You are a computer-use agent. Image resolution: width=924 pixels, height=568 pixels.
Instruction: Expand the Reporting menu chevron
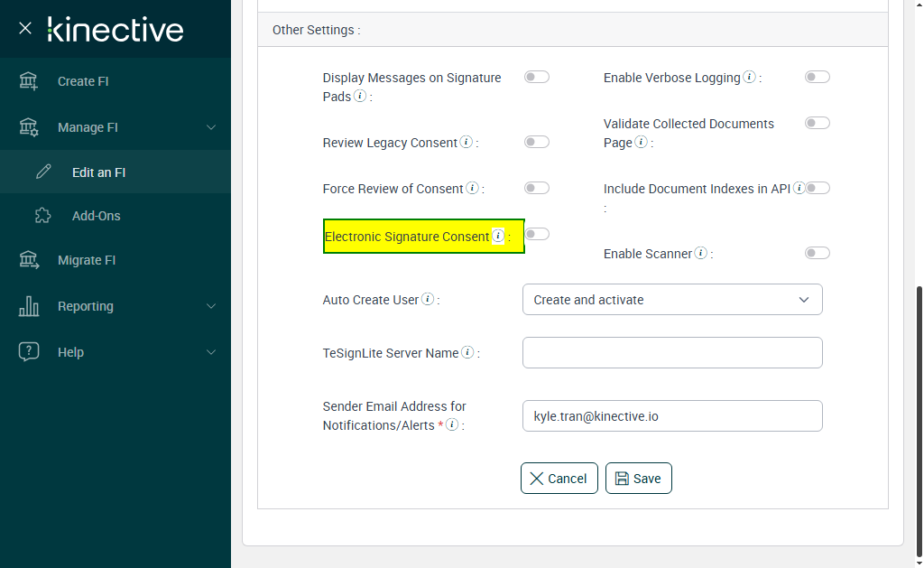[211, 306]
